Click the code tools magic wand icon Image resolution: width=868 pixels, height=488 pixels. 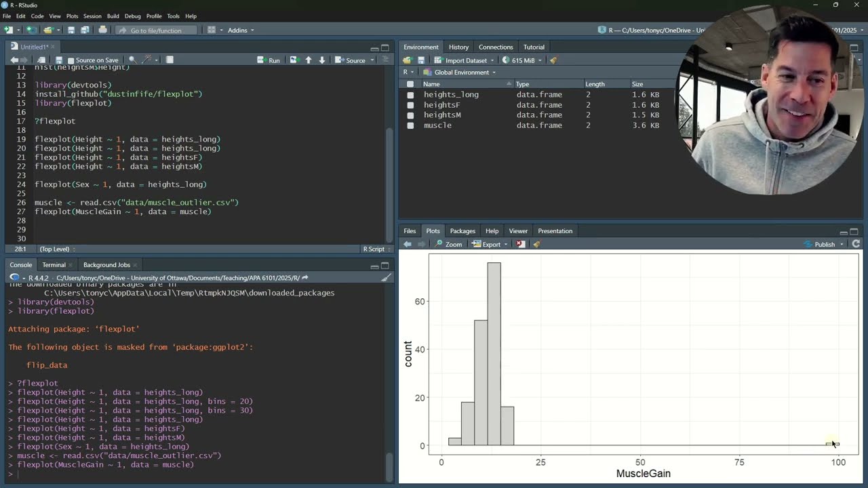[146, 60]
